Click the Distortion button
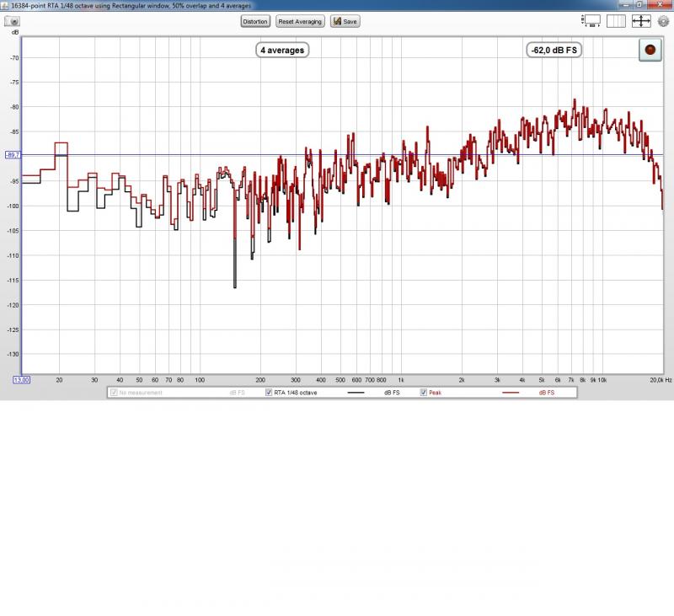Screen dimensions: 674x616 pos(255,22)
